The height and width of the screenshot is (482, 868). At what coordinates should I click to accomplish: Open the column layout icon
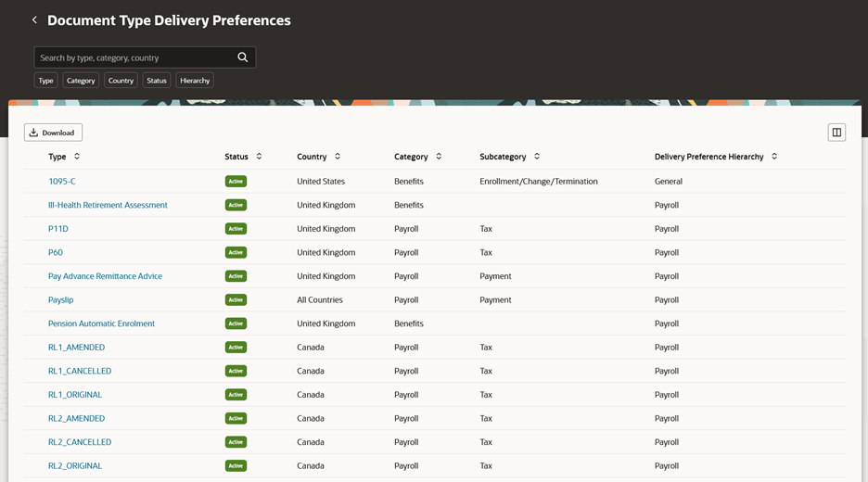pos(836,133)
